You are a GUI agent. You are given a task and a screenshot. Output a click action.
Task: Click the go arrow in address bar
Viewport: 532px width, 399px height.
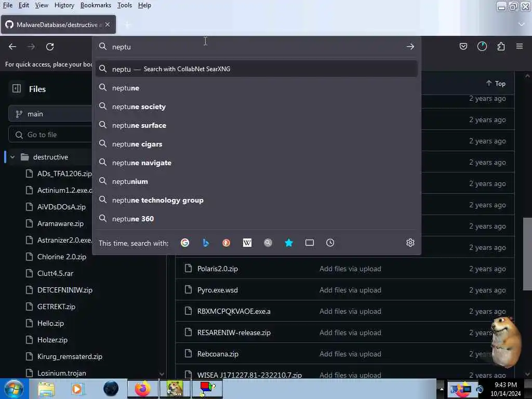(410, 46)
